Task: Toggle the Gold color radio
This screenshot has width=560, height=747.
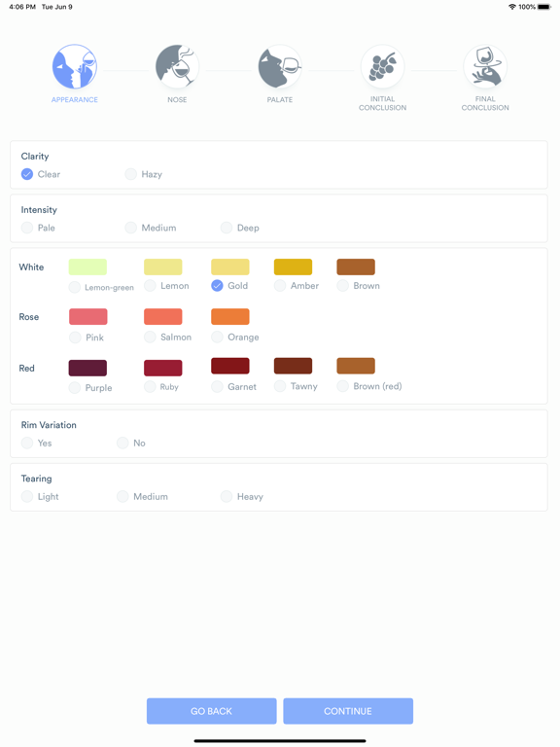Action: tap(217, 286)
